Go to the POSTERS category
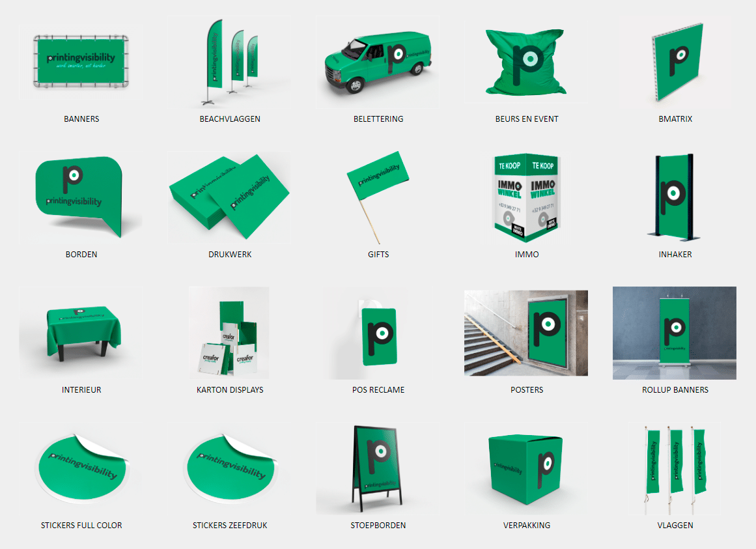This screenshot has width=756, height=549. 527,389
